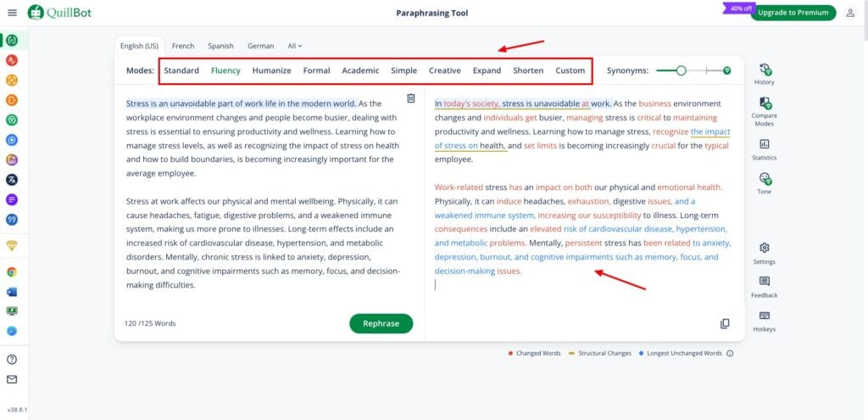Click the page scrollbar thumb
The image size is (868, 420).
(864, 20)
